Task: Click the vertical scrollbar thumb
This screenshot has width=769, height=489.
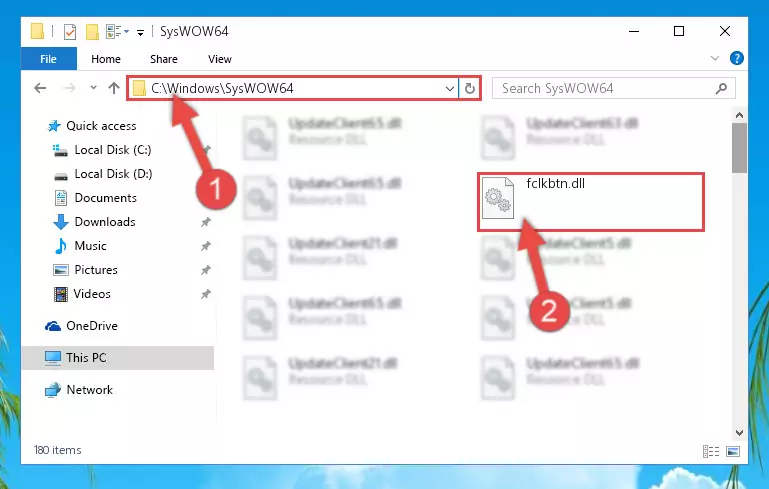Action: pos(739,148)
